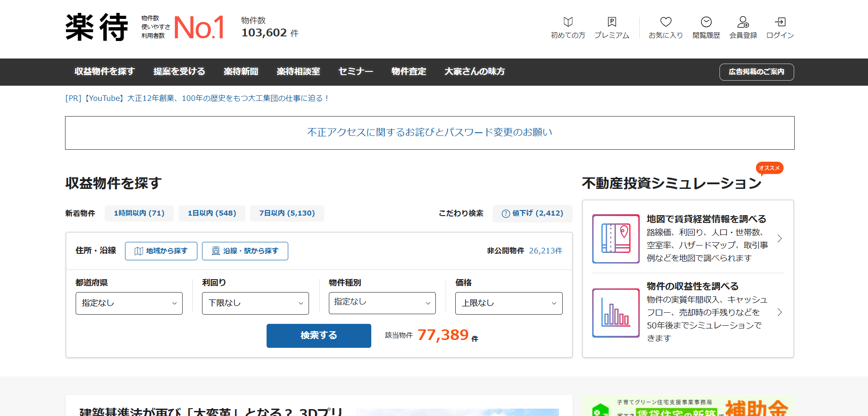Open the 物件種別 指定なし dropdown
The width and height of the screenshot is (868, 416).
(x=382, y=303)
